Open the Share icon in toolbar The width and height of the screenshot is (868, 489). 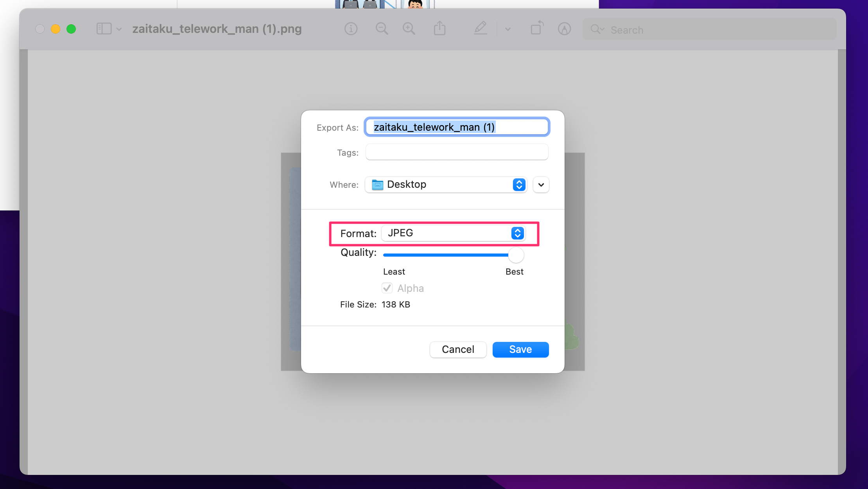[x=439, y=29]
